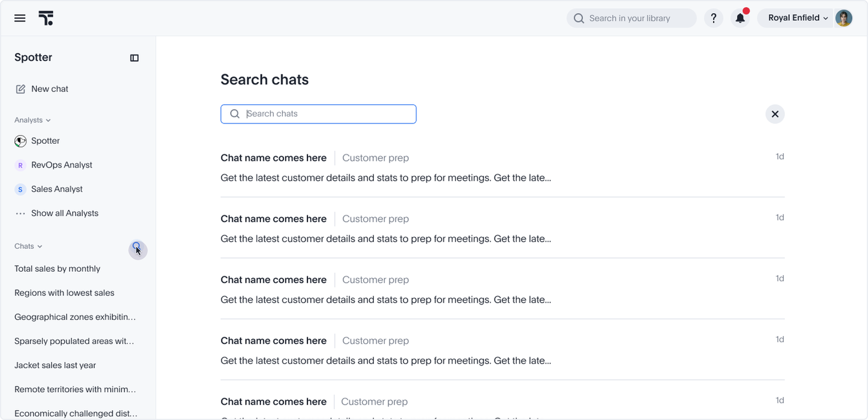The height and width of the screenshot is (420, 868).
Task: Select RevOps Analyst
Action: pyautogui.click(x=62, y=165)
